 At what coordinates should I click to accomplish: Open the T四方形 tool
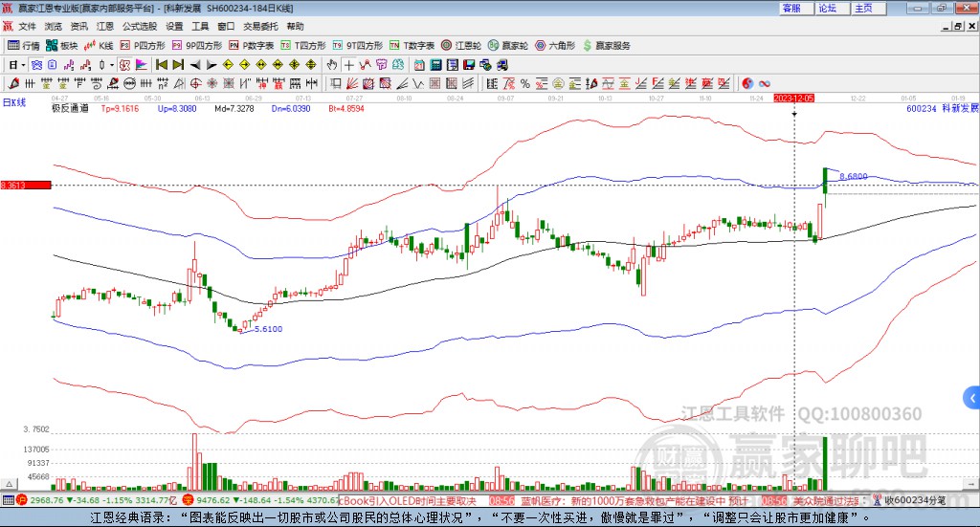[303, 46]
